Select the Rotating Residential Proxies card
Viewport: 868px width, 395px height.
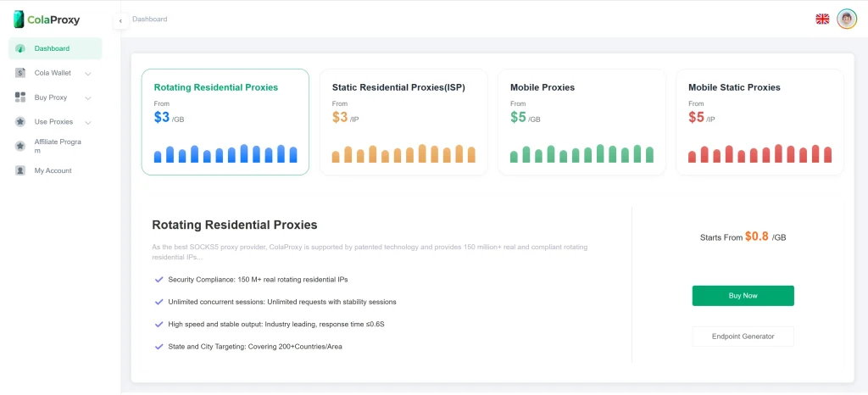[x=225, y=122]
